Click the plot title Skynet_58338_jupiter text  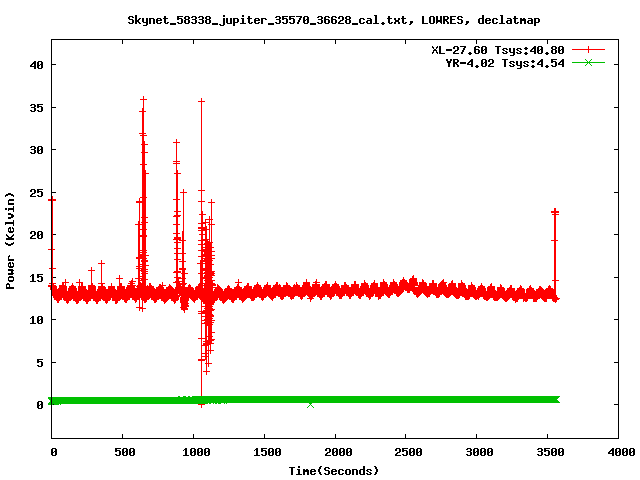click(333, 20)
